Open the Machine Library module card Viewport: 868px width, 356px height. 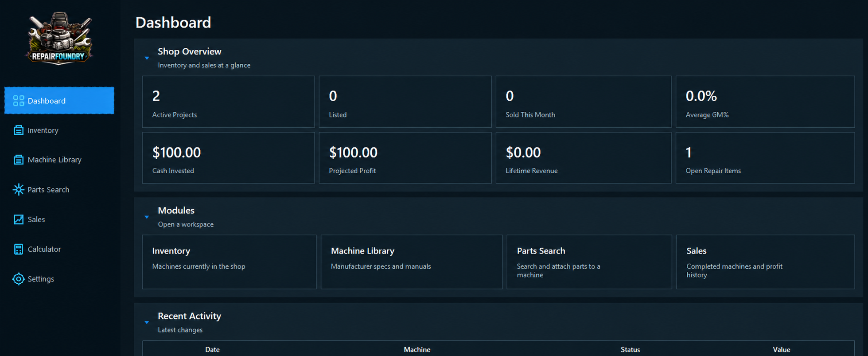(412, 262)
